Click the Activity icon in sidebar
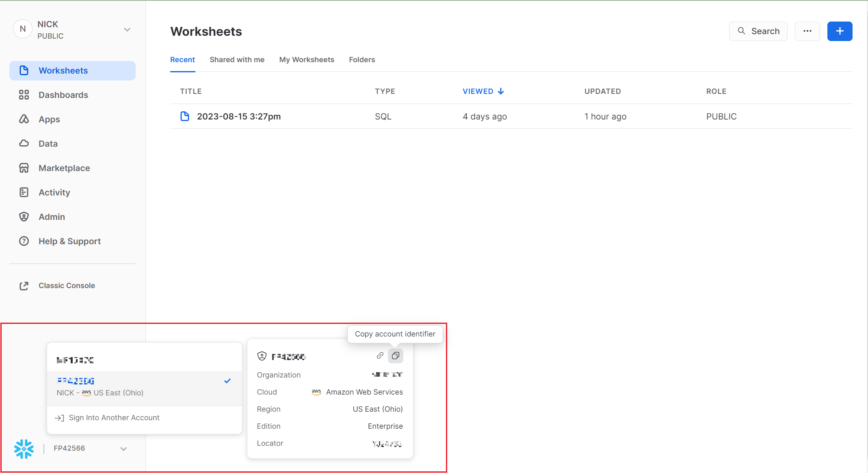The height and width of the screenshot is (473, 868). (x=24, y=192)
